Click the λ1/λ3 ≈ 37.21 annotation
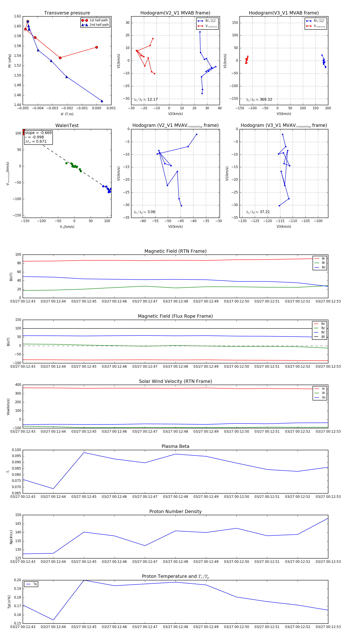 coord(258,212)
